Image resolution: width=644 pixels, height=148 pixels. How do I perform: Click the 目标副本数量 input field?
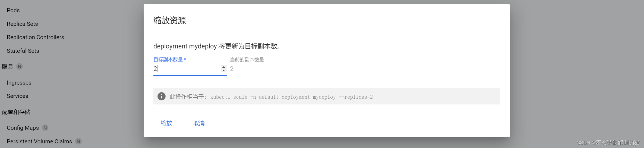click(187, 69)
